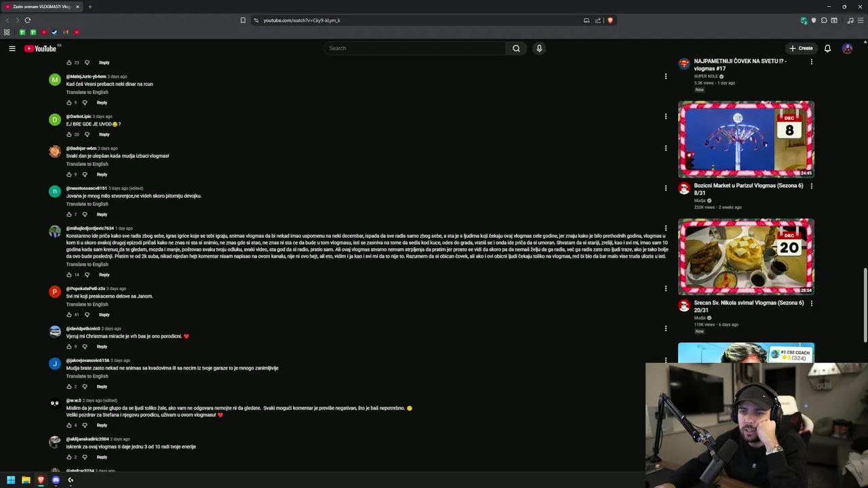Viewport: 868px width, 488px height.
Task: Open a new browser tab
Action: [90, 7]
